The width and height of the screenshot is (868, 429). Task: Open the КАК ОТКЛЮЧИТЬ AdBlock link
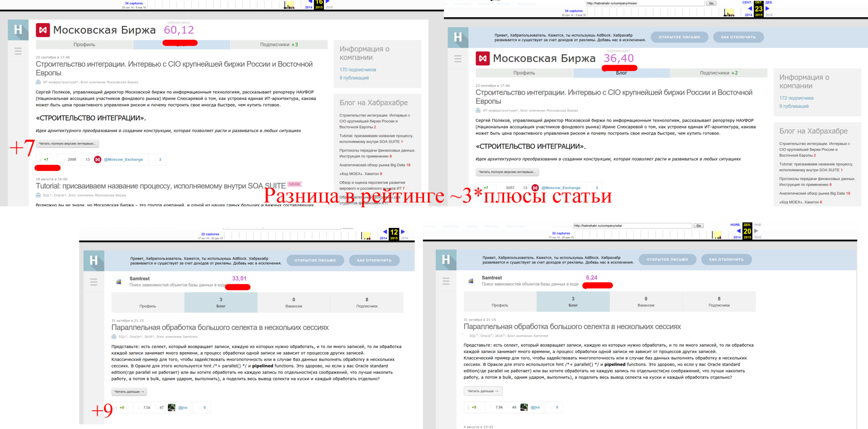point(738,37)
